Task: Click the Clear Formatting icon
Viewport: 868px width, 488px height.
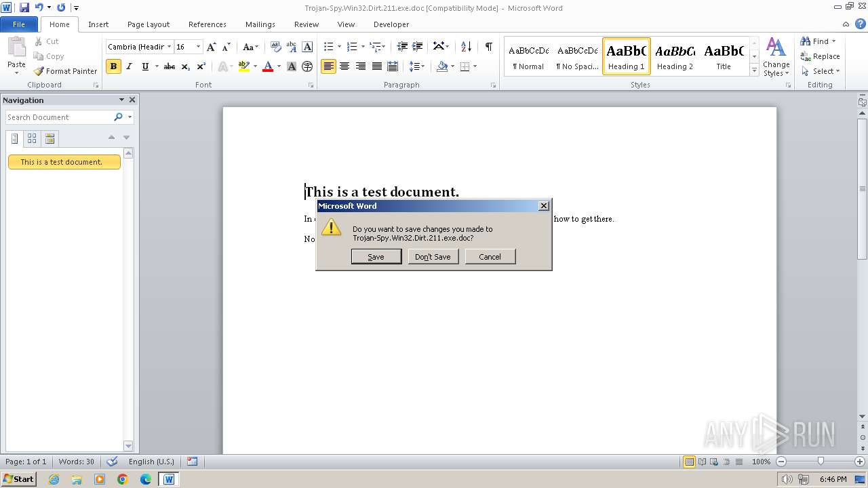Action: pos(275,47)
